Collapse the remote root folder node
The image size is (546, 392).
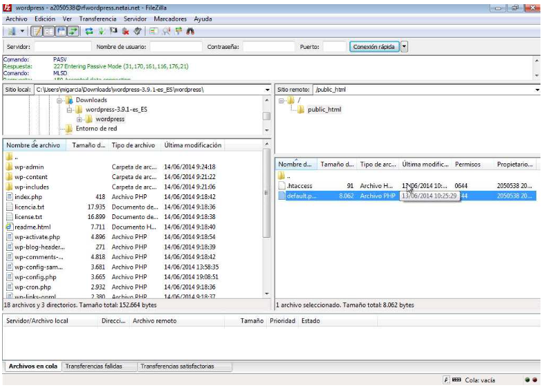281,101
